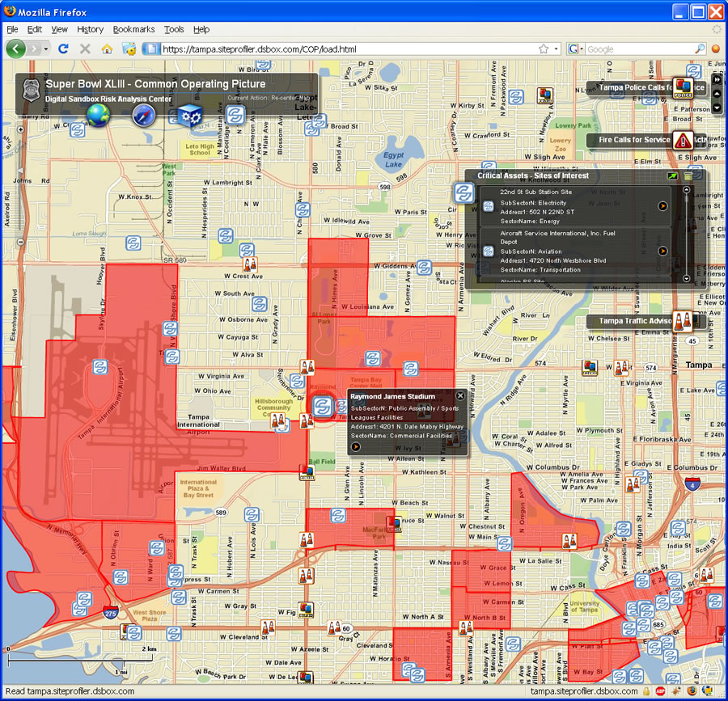This screenshot has height=701, width=728.
Task: Open the Google search engine selector
Action: click(x=575, y=49)
